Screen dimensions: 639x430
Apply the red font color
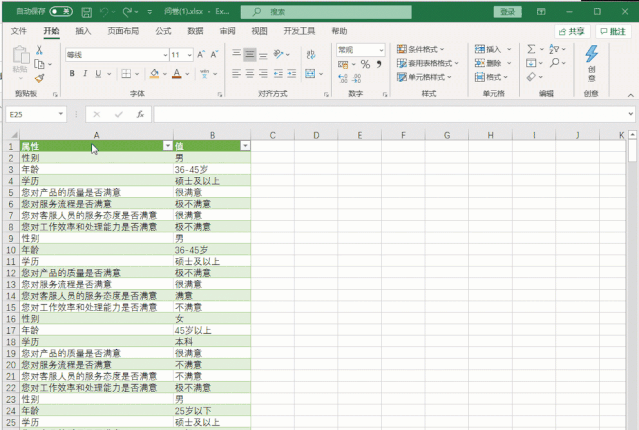click(x=176, y=73)
